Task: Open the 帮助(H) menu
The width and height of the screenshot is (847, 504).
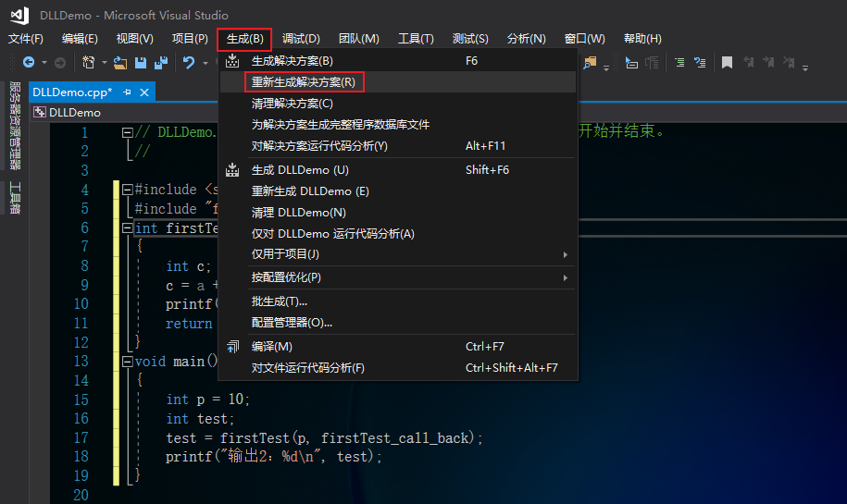Action: 642,39
